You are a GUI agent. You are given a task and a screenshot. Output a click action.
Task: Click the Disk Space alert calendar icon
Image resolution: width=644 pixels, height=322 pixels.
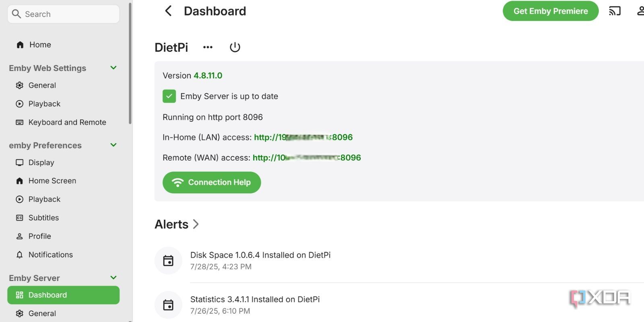168,261
